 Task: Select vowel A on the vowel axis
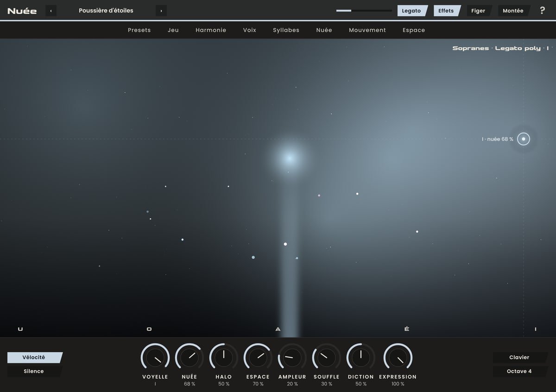tap(278, 329)
